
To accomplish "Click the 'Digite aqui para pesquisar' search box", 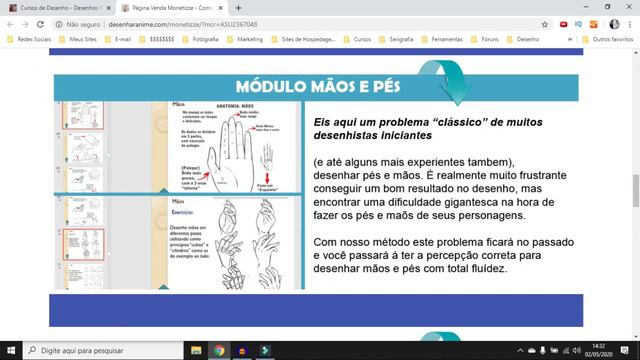I will click(103, 351).
